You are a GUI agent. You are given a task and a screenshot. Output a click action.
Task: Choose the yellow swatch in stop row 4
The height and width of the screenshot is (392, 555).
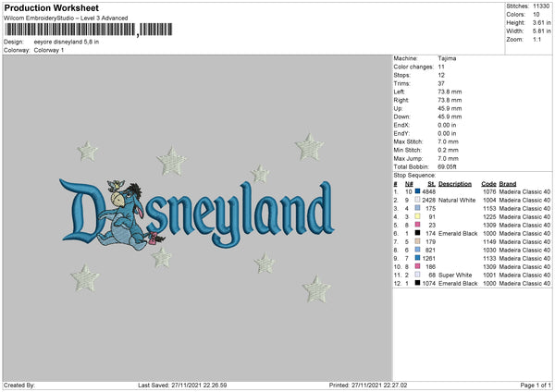(x=417, y=216)
